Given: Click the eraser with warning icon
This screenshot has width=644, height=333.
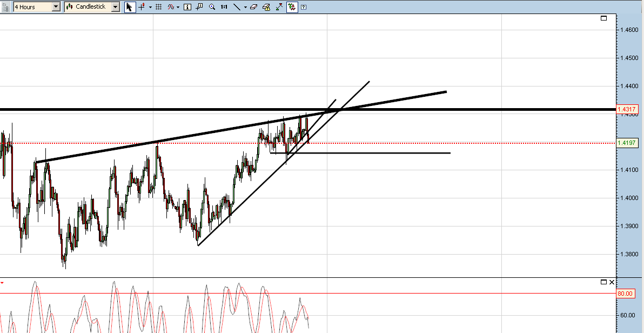Looking at the screenshot, I should [x=266, y=7].
